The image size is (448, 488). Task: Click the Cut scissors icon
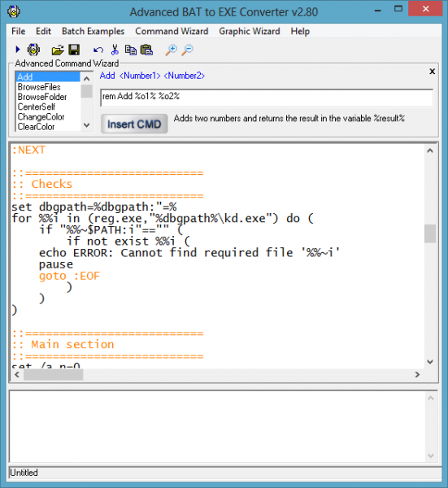point(115,50)
